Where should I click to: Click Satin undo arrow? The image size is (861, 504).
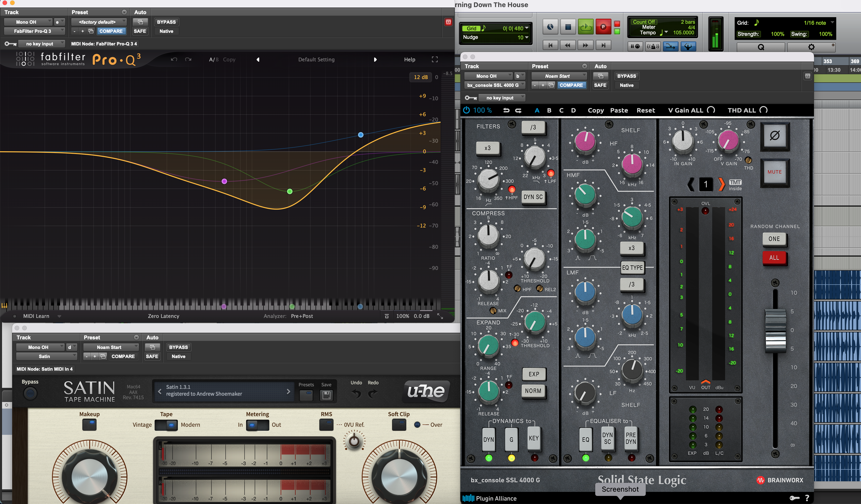[356, 394]
